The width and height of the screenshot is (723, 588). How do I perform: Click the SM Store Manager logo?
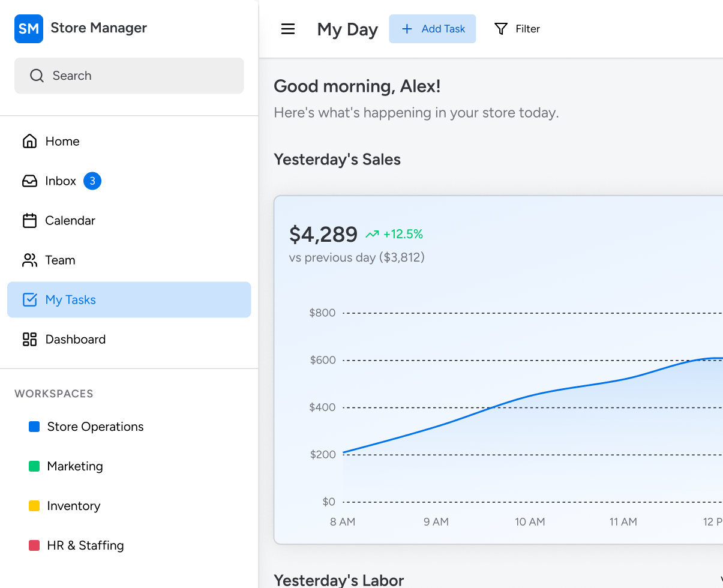[x=29, y=29]
